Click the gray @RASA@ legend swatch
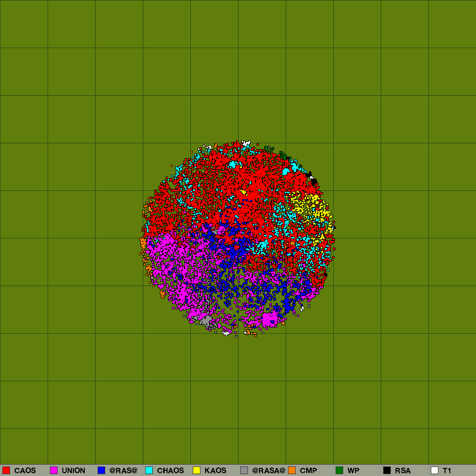This screenshot has width=476, height=476. pos(244,470)
